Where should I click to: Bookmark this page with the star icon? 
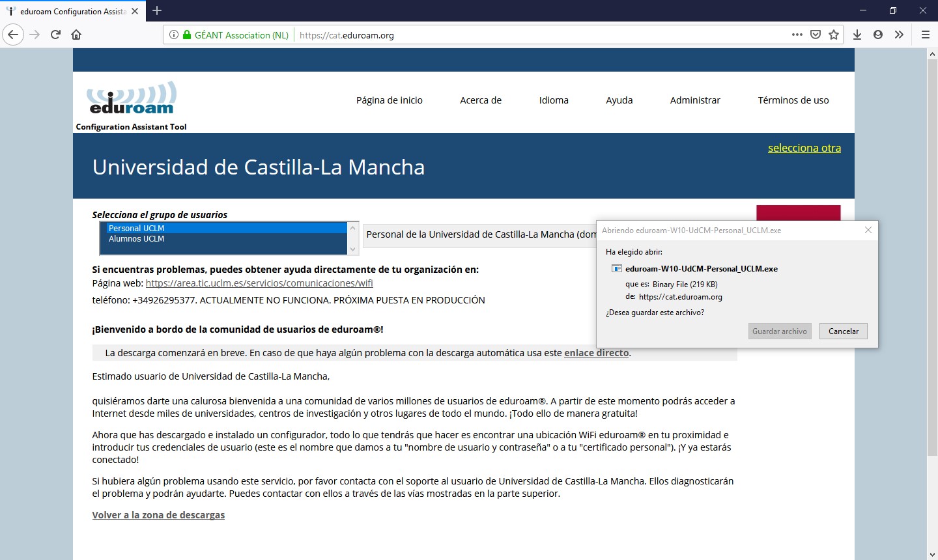point(834,35)
